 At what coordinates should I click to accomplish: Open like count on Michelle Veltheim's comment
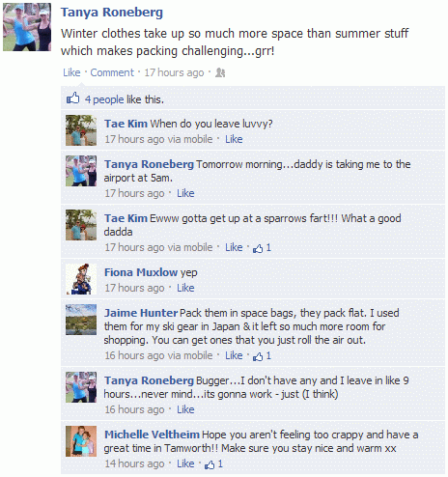pos(214,464)
